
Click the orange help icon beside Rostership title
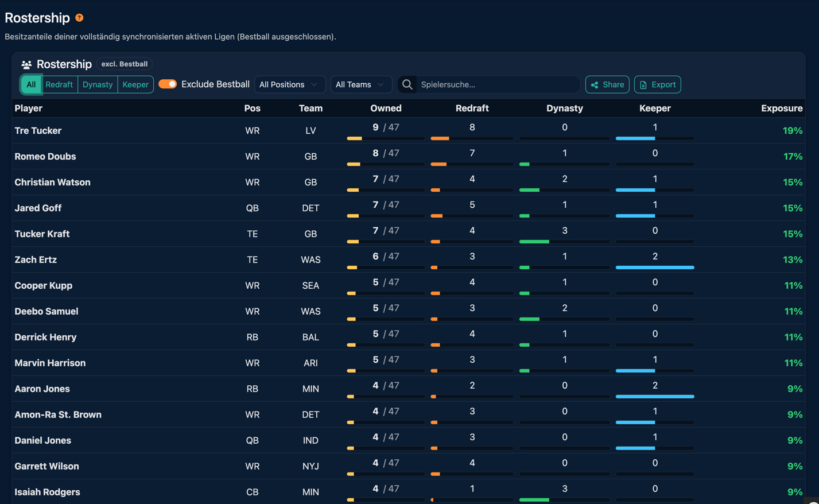click(79, 18)
